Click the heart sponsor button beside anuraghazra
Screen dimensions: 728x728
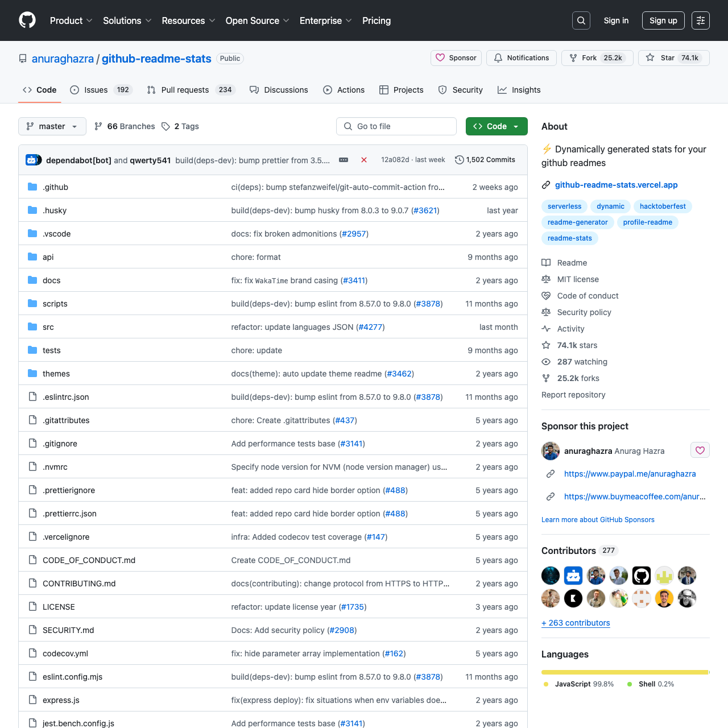[700, 450]
